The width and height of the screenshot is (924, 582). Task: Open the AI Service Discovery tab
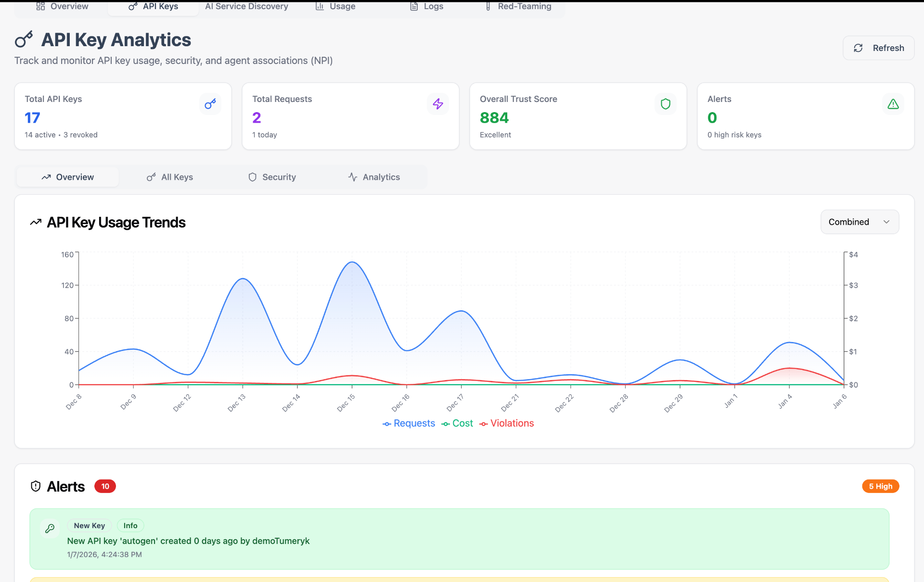(x=246, y=7)
